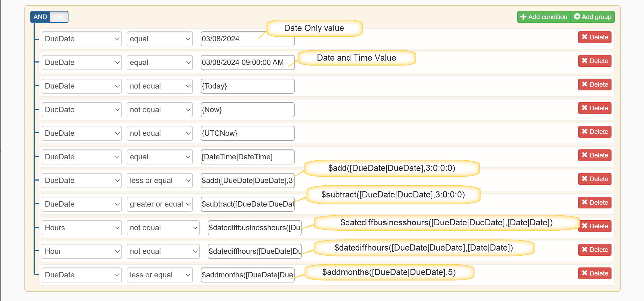The image size is (644, 301).
Task: Delete the Hour not equal datediffhours condition
Action: (x=595, y=249)
